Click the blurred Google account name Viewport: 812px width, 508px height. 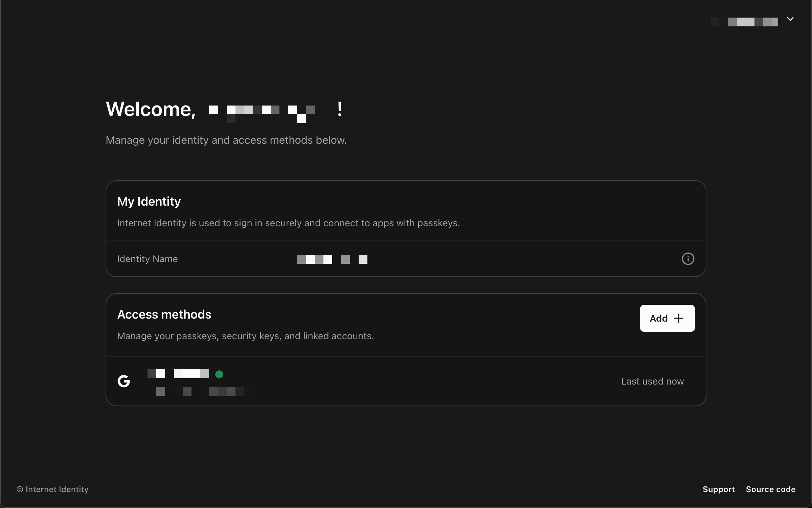pyautogui.click(x=179, y=374)
